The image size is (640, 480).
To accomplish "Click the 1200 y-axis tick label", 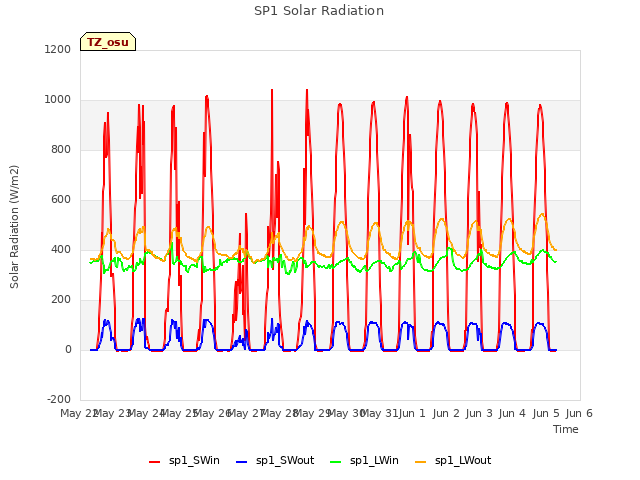I will click(x=58, y=49).
